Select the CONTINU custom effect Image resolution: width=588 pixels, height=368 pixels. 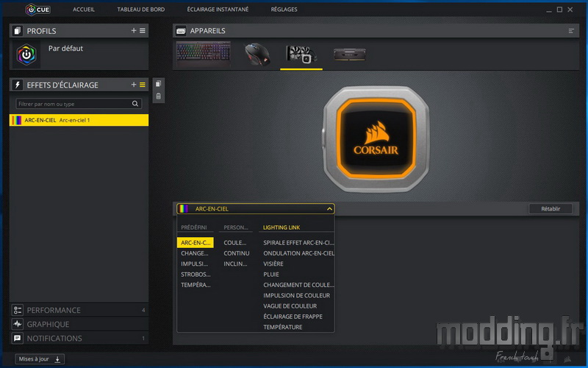(236, 253)
